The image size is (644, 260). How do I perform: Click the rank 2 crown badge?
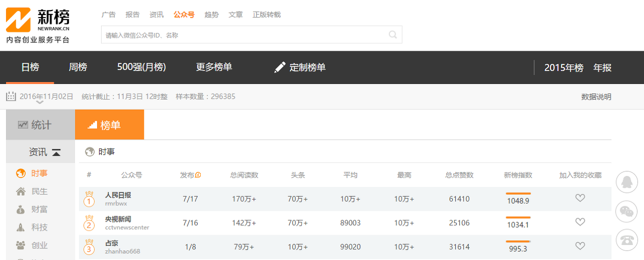coord(90,223)
